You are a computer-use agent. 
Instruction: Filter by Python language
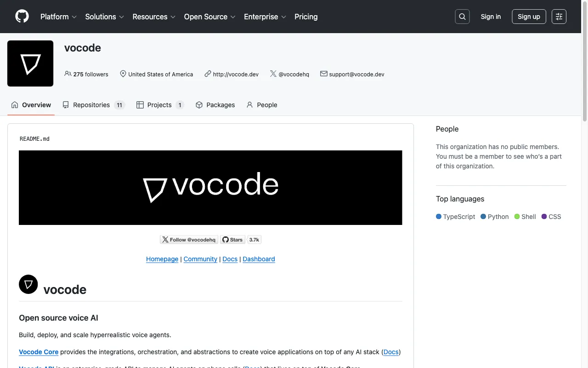(495, 217)
